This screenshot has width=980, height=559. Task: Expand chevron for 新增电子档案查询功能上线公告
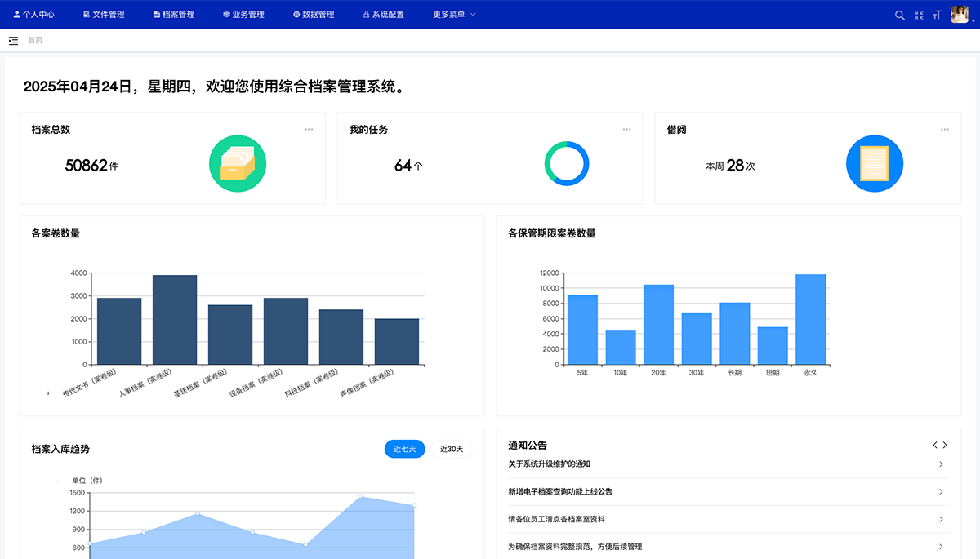click(941, 492)
